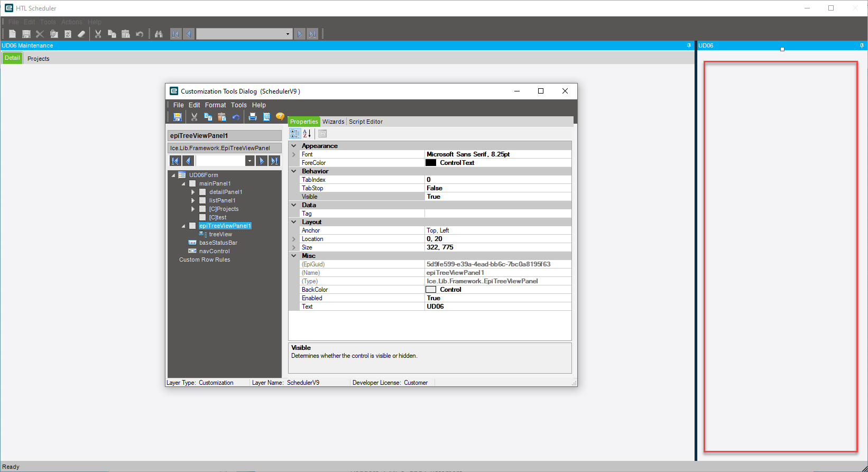Open the record navigation dropdown in the main toolbar
The height and width of the screenshot is (472, 868).
coord(288,34)
